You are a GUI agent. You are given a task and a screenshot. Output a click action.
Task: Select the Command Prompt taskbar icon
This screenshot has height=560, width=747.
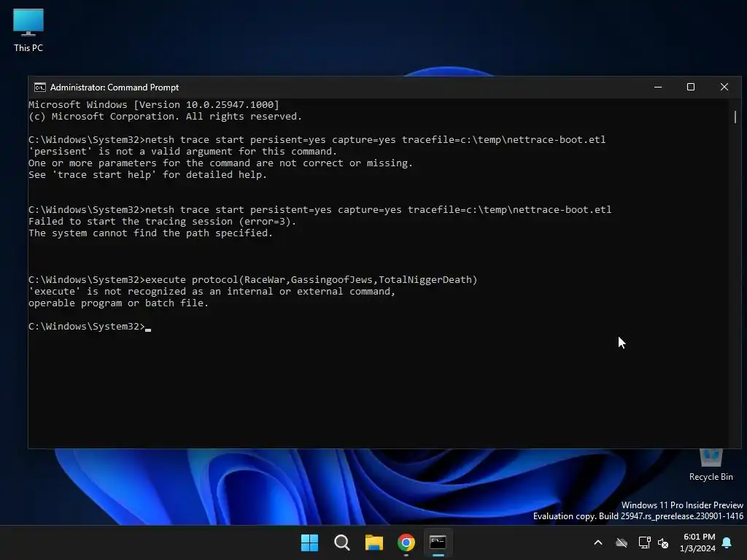coord(438,542)
